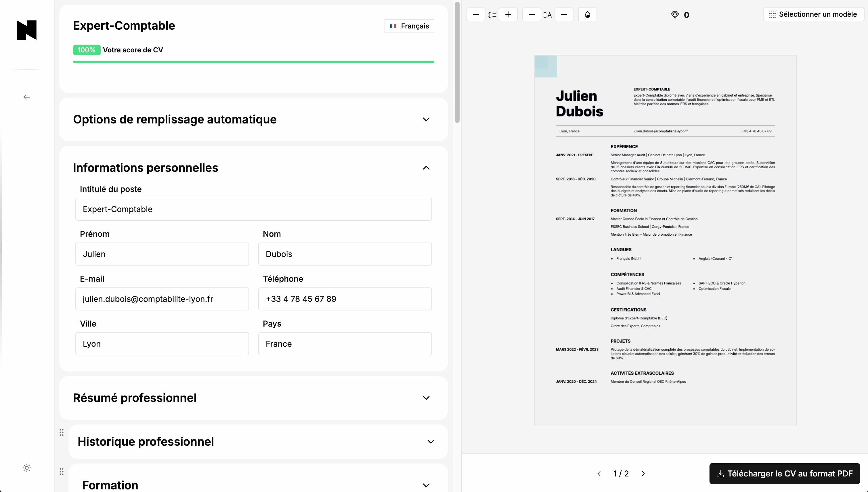Collapse the Informations personnelles section
This screenshot has width=868, height=492.
point(426,168)
